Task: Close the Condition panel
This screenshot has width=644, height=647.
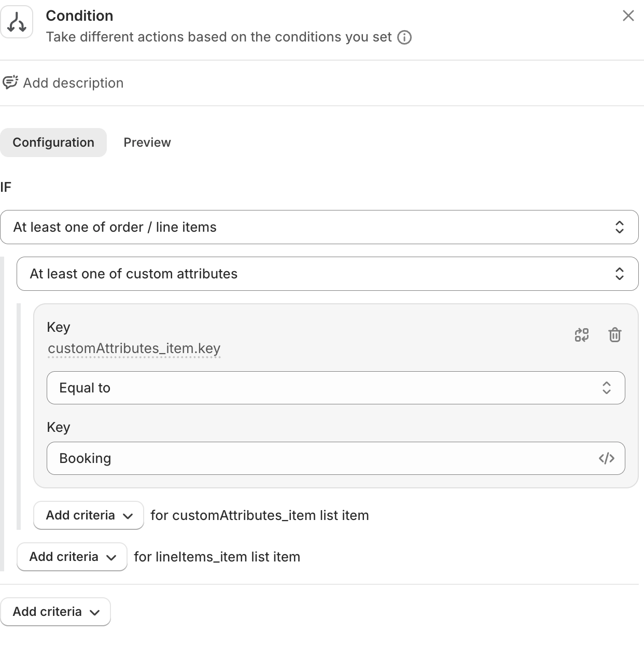Action: pyautogui.click(x=628, y=16)
